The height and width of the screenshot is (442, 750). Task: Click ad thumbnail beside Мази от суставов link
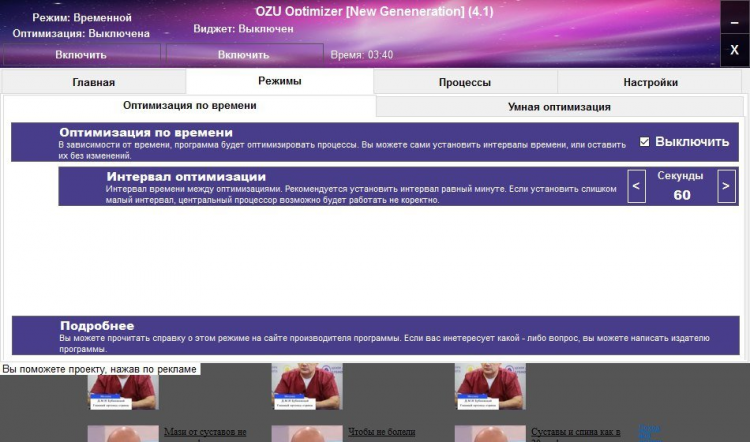(x=123, y=434)
